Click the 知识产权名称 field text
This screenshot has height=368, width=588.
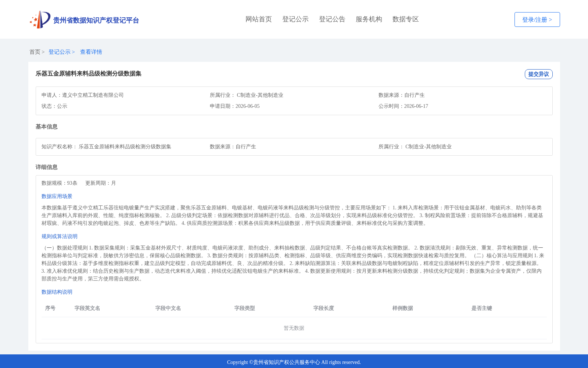point(106,146)
